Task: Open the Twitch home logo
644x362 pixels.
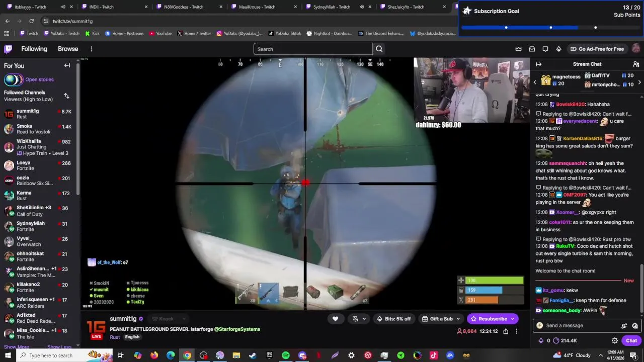Action: pos(8,49)
